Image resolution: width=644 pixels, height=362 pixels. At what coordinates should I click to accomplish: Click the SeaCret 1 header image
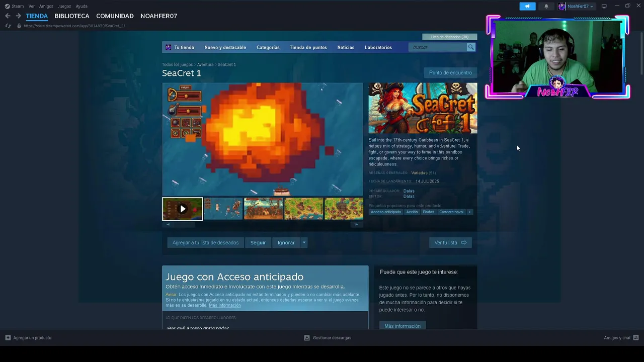[423, 108]
